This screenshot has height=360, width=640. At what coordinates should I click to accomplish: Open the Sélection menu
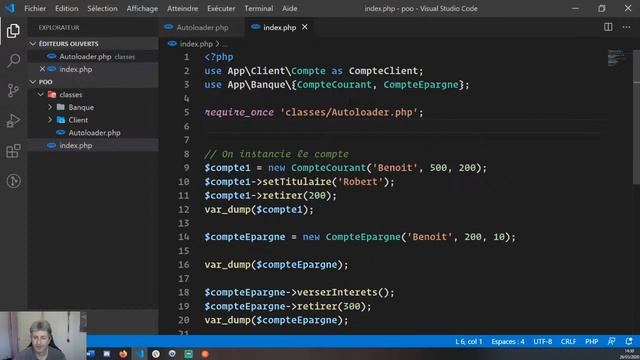coord(102,8)
